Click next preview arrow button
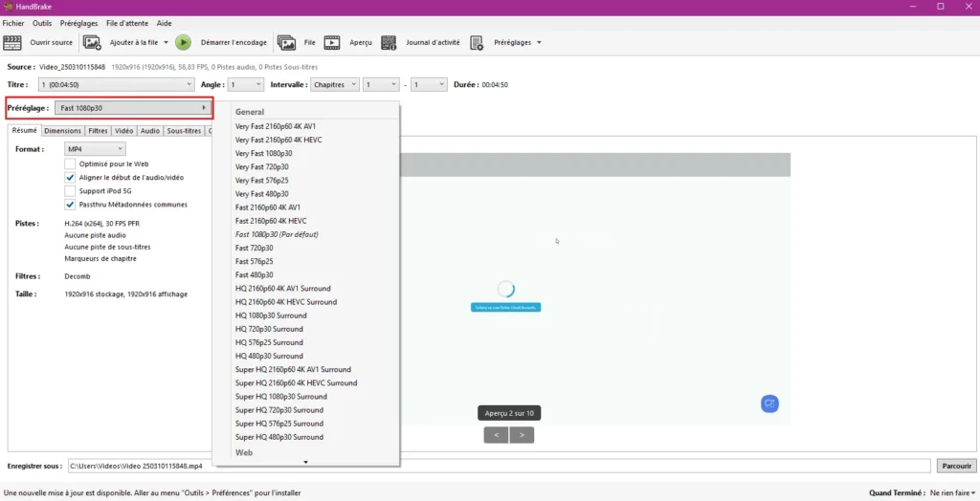980x501 pixels. [x=522, y=435]
